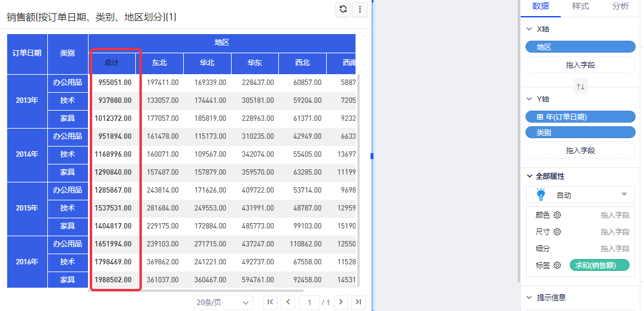Viewport: 644px width, 311px height.
Task: Click the refresh chart icon
Action: [x=343, y=9]
